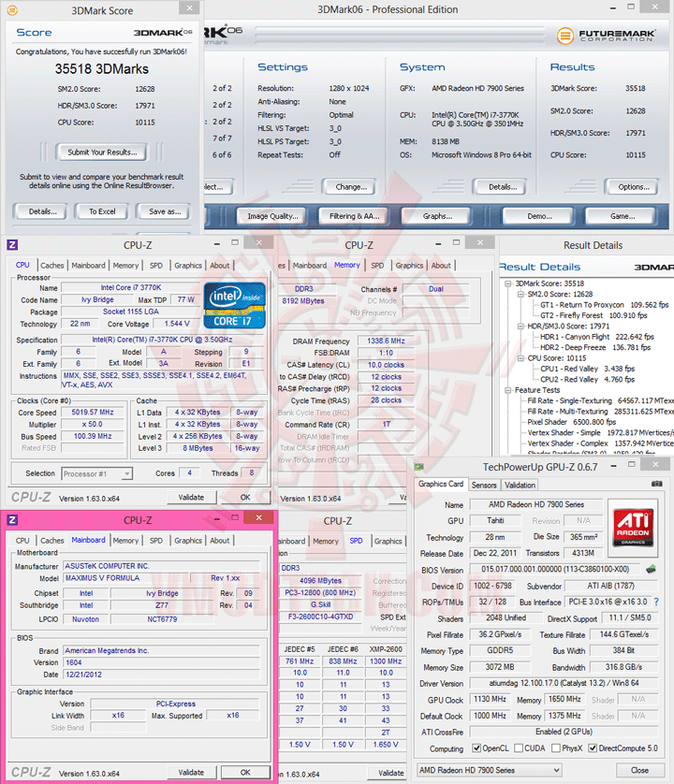Click Details... in the 3DMark Score window
674x784 pixels.
point(42,211)
